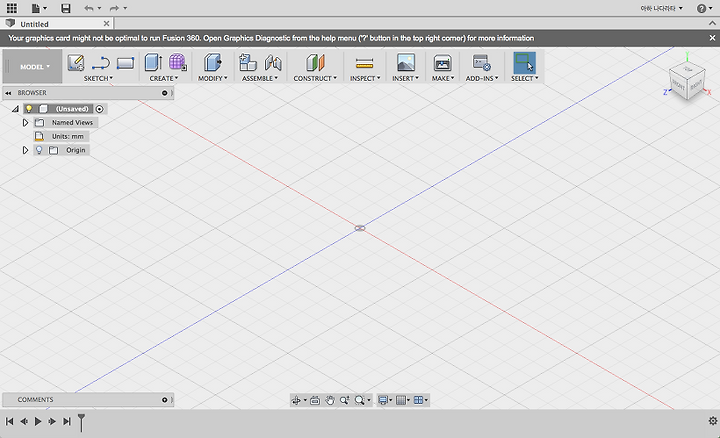Collapse the Unsaved root node
The height and width of the screenshot is (438, 720).
click(x=15, y=109)
